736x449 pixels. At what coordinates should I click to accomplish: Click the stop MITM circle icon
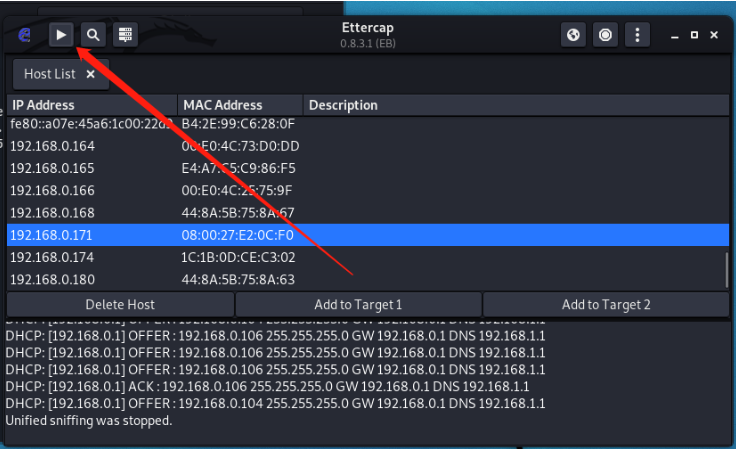[x=605, y=35]
